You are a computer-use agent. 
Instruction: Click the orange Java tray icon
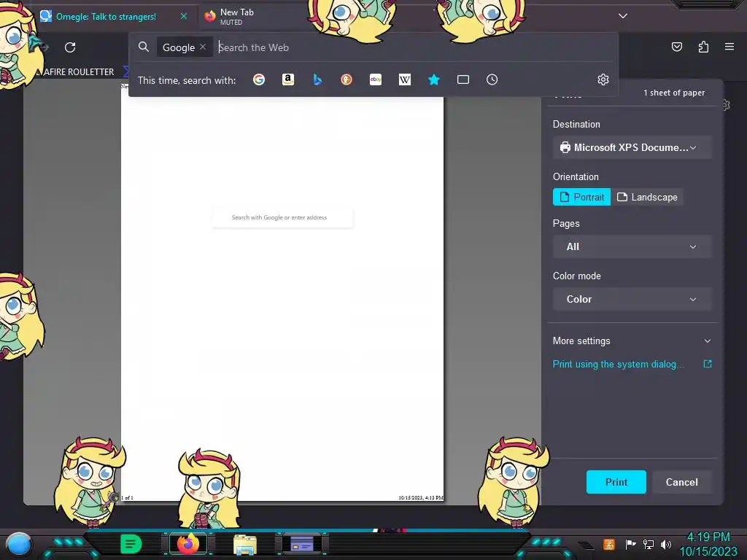609,544
